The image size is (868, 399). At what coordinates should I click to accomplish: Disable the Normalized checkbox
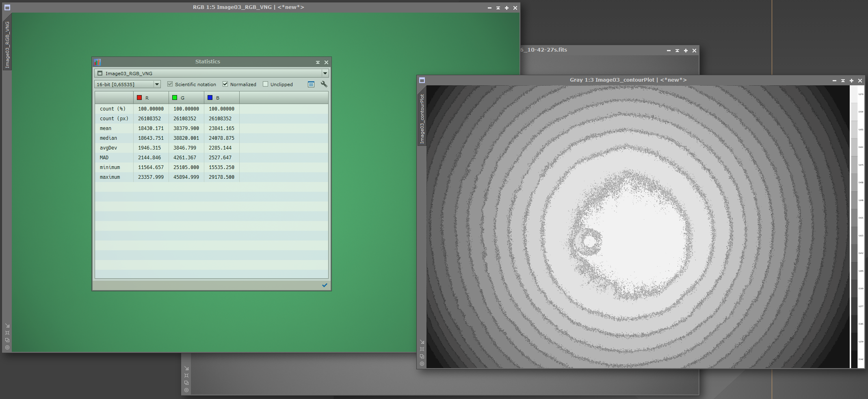tap(225, 84)
